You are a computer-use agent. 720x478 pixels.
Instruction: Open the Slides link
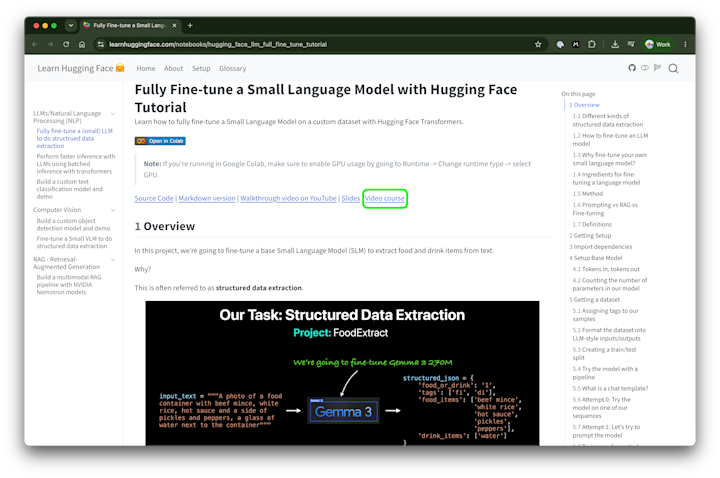coord(350,198)
